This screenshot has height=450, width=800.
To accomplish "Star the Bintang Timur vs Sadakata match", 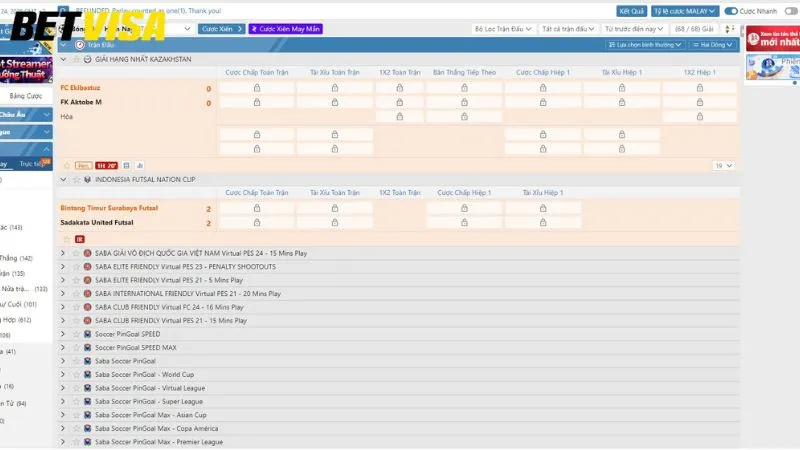I will (x=66, y=239).
